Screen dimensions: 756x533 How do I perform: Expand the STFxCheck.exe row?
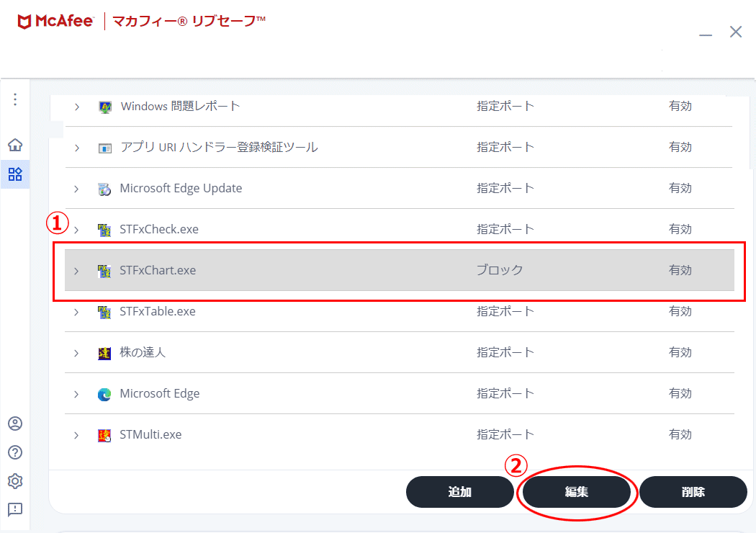click(x=76, y=230)
